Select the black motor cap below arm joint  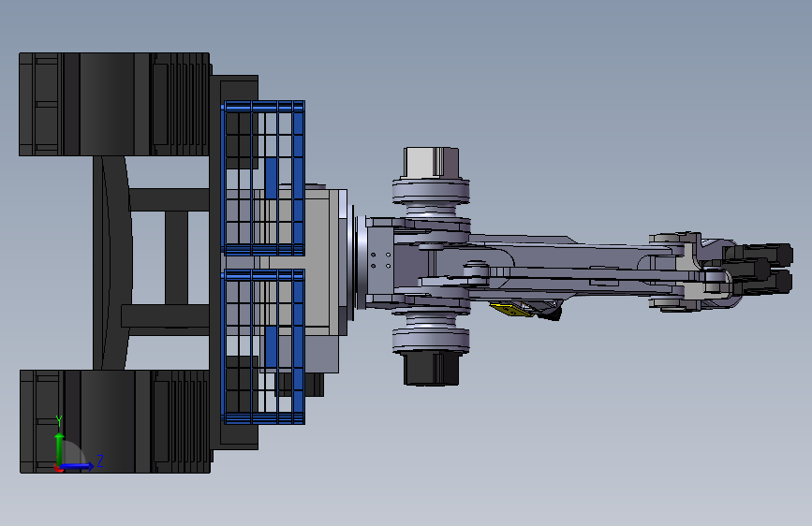pyautogui.click(x=431, y=369)
